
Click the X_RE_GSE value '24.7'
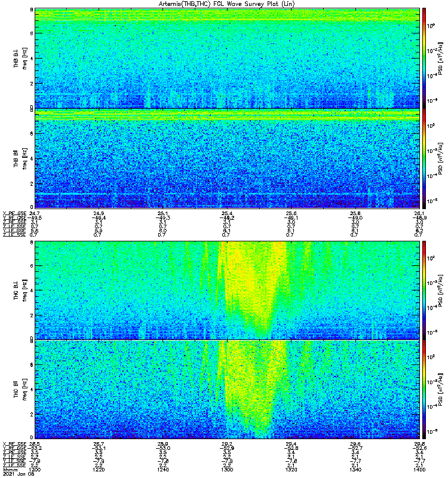pos(35,213)
